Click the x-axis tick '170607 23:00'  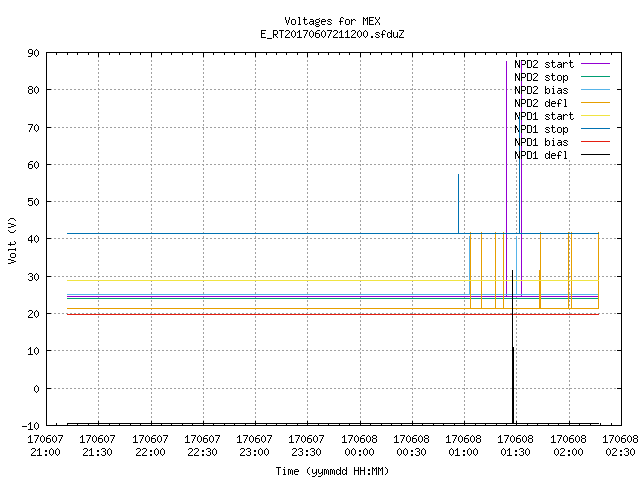255,446
